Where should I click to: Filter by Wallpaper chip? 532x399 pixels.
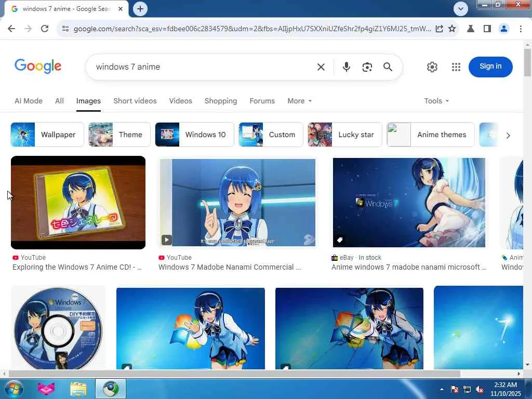click(47, 135)
